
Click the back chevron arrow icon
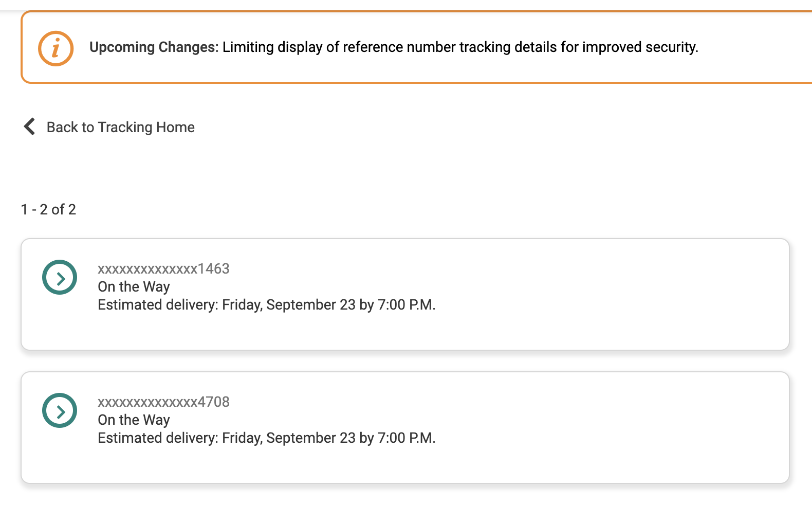point(30,127)
